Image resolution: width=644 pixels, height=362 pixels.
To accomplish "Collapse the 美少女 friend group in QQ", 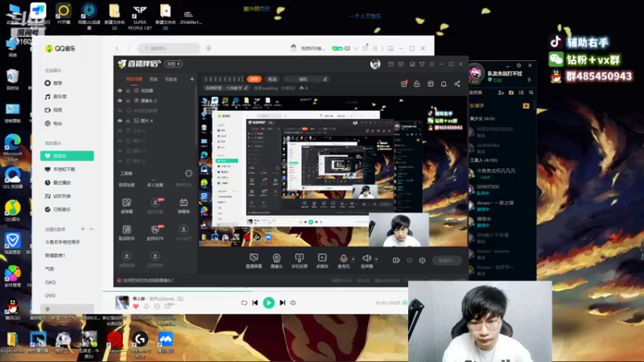I will 482,118.
